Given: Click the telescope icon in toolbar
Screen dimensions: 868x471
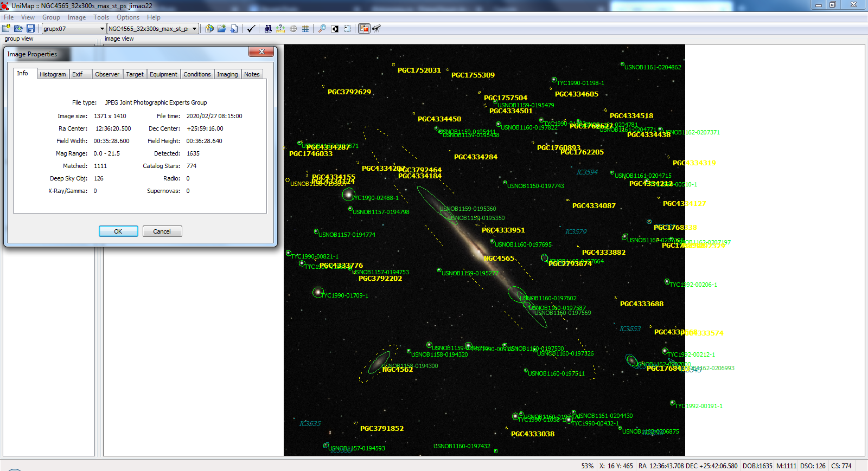Looking at the screenshot, I should (376, 29).
